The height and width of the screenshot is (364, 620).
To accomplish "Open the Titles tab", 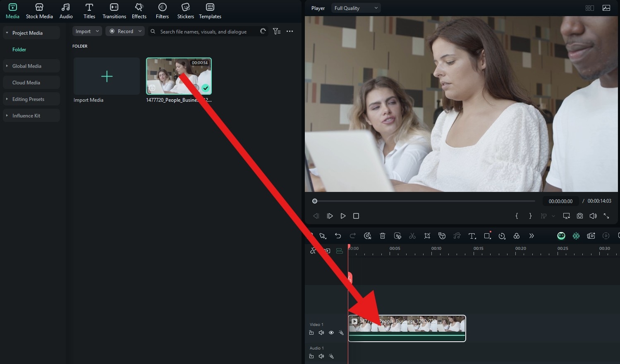I will tap(89, 11).
